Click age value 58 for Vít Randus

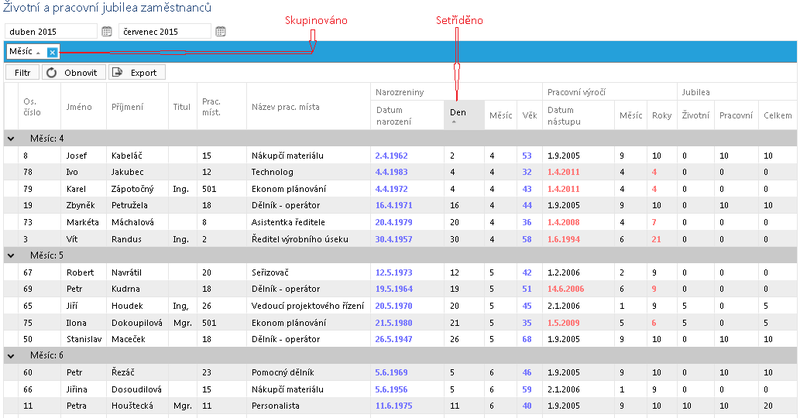tap(527, 239)
